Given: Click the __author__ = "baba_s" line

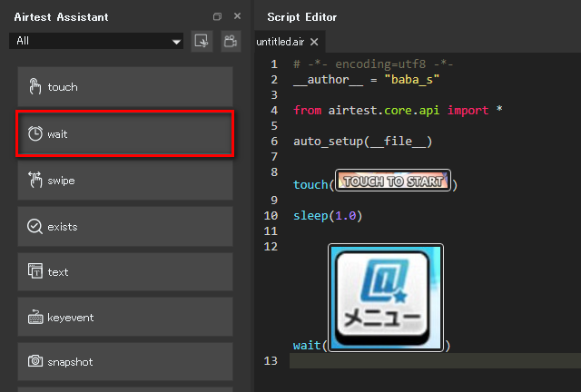Looking at the screenshot, I should [x=367, y=80].
